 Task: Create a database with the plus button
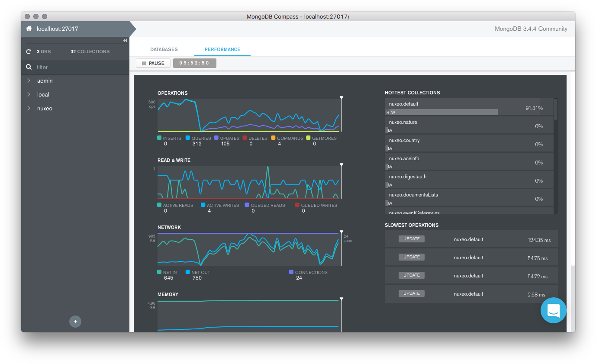coord(75,322)
